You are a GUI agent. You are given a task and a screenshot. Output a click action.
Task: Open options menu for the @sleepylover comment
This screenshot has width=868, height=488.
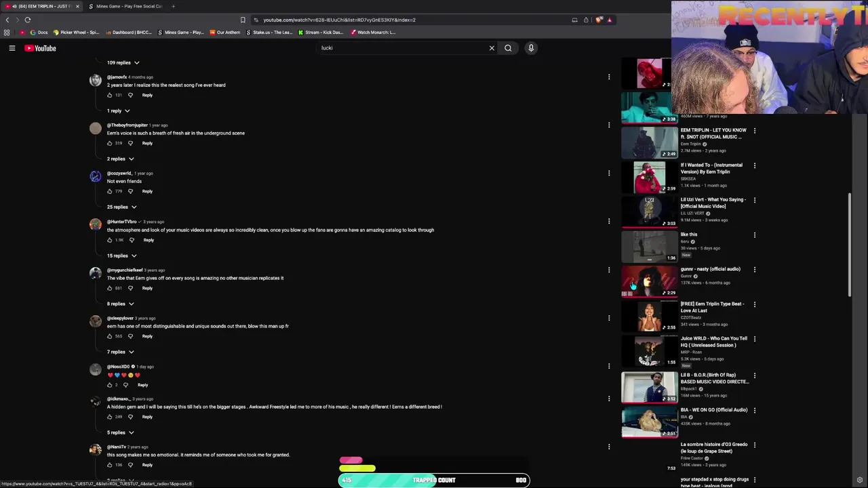pyautogui.click(x=609, y=318)
